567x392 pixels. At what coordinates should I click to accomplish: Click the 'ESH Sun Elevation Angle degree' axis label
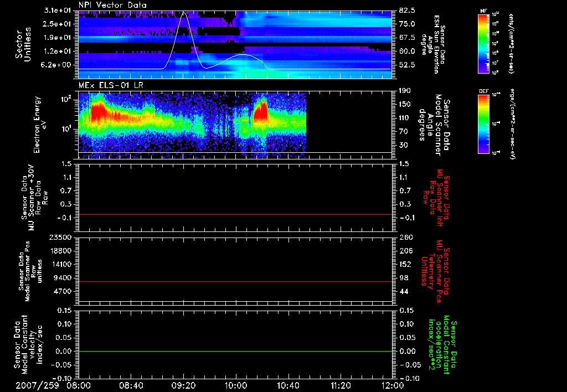[x=433, y=44]
